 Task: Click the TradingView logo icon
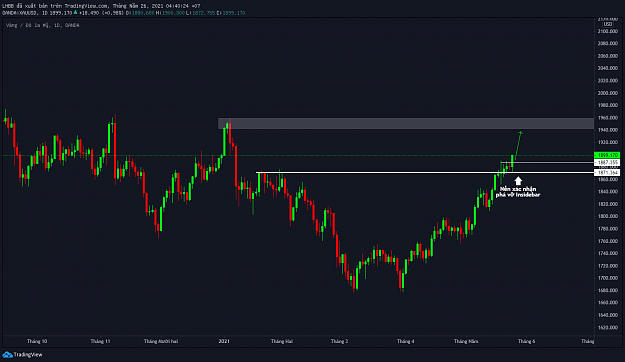pyautogui.click(x=7, y=354)
